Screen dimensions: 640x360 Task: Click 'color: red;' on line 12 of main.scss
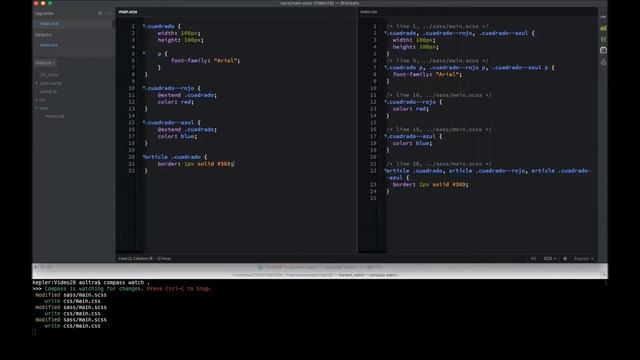click(x=176, y=102)
